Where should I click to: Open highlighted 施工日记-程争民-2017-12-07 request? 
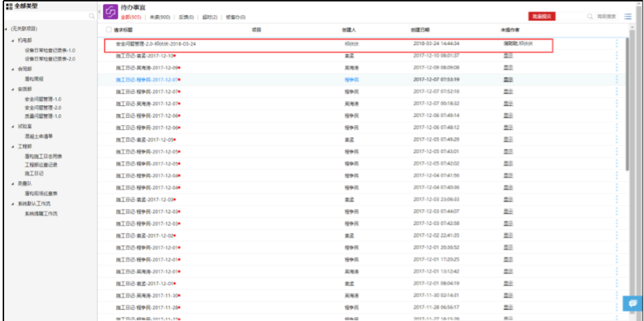coord(147,79)
